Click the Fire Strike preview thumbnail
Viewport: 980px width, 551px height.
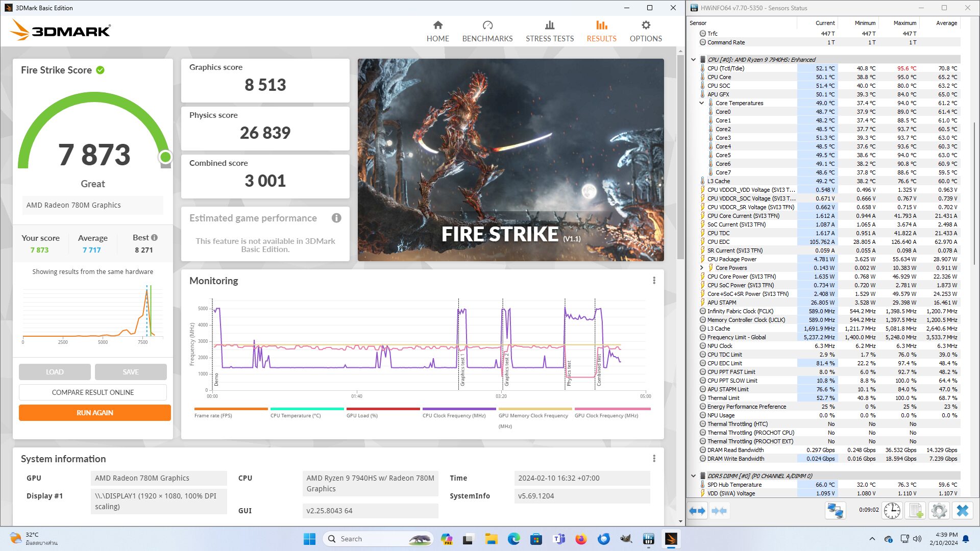point(510,160)
